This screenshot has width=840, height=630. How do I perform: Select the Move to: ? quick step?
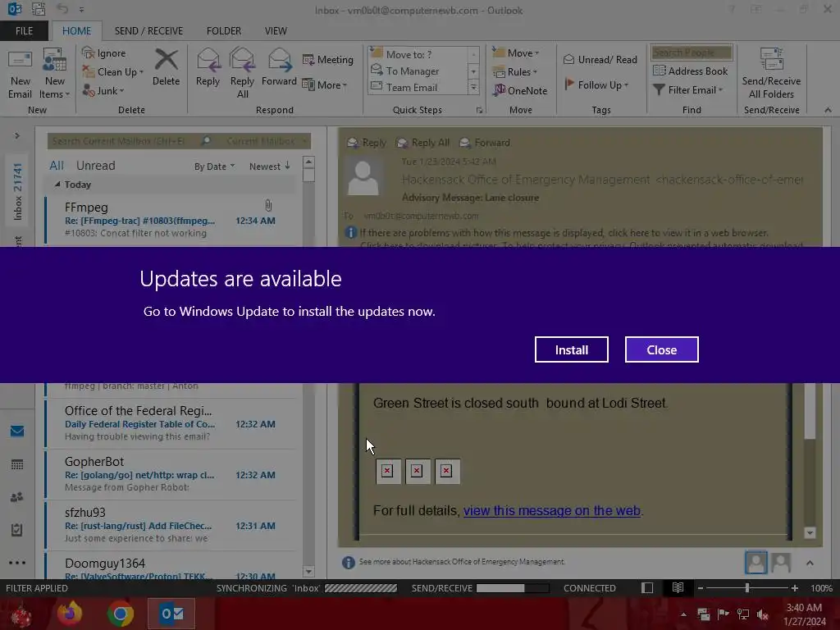[x=419, y=54]
